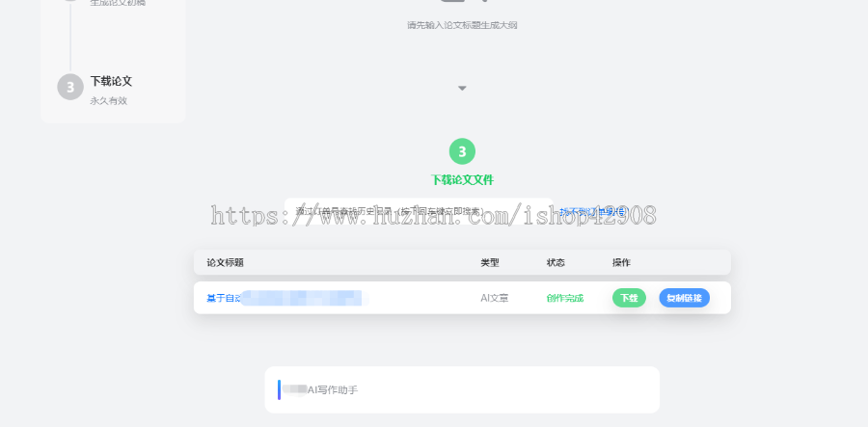Click the 类型 column header
Image resolution: width=868 pixels, height=427 pixels.
pos(490,263)
